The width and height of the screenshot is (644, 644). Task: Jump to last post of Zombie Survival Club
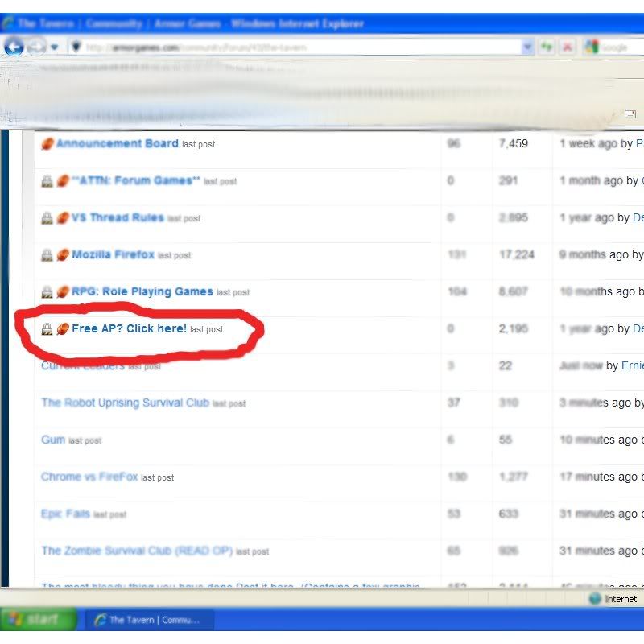pyautogui.click(x=253, y=551)
